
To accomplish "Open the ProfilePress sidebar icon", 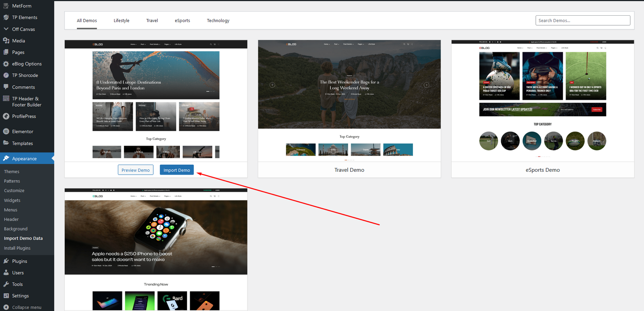I will click(6, 116).
